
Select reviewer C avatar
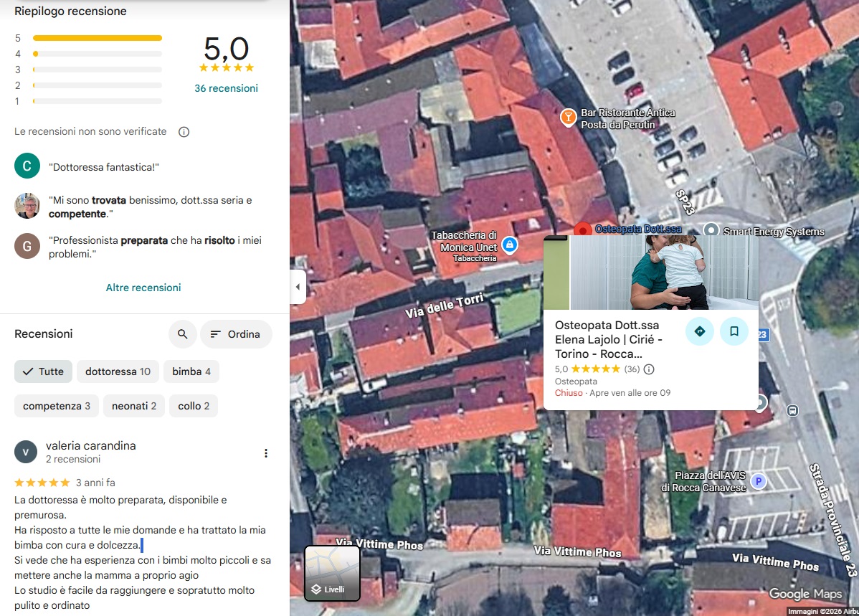coord(27,166)
